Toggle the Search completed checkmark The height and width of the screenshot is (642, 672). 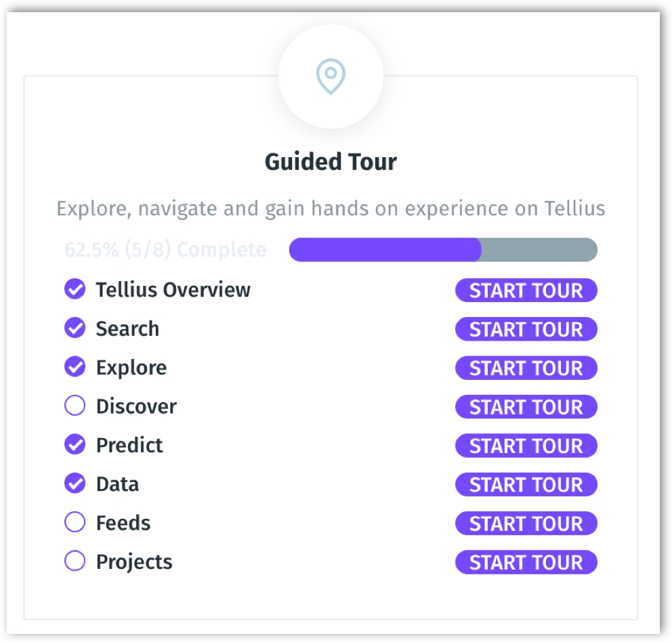tap(75, 328)
